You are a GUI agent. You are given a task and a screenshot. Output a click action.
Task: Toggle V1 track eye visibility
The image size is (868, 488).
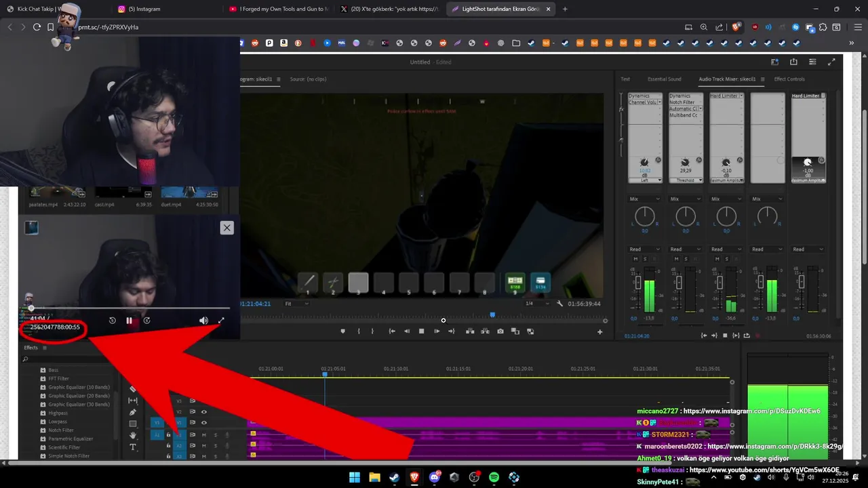(203, 423)
